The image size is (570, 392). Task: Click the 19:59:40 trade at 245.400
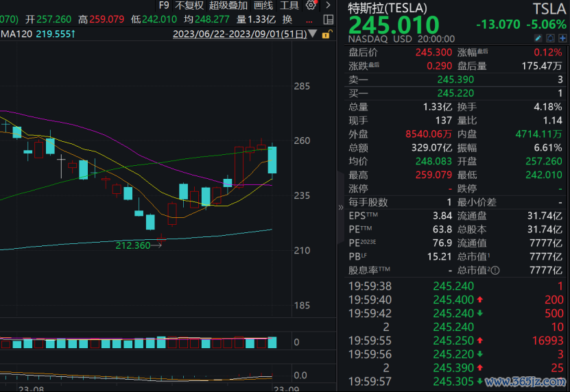coord(456,299)
